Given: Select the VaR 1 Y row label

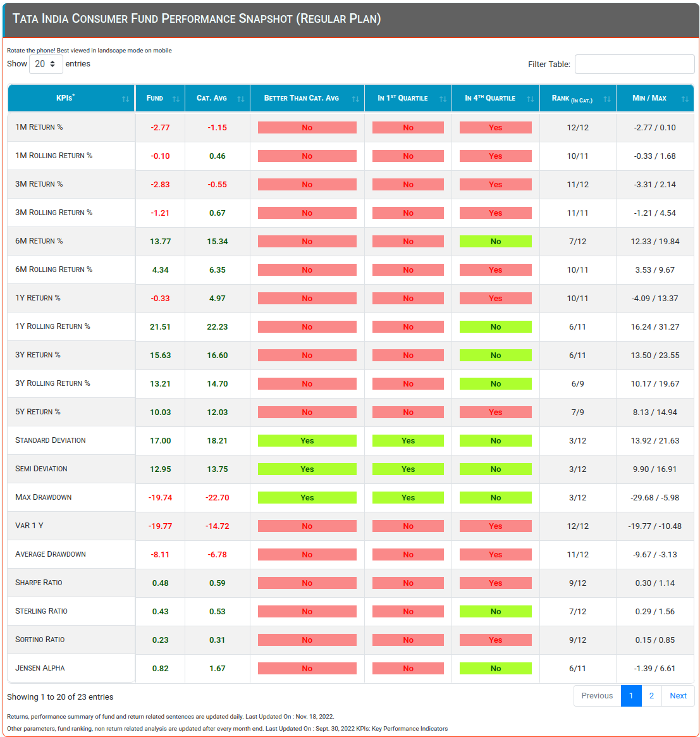Looking at the screenshot, I should tap(29, 526).
